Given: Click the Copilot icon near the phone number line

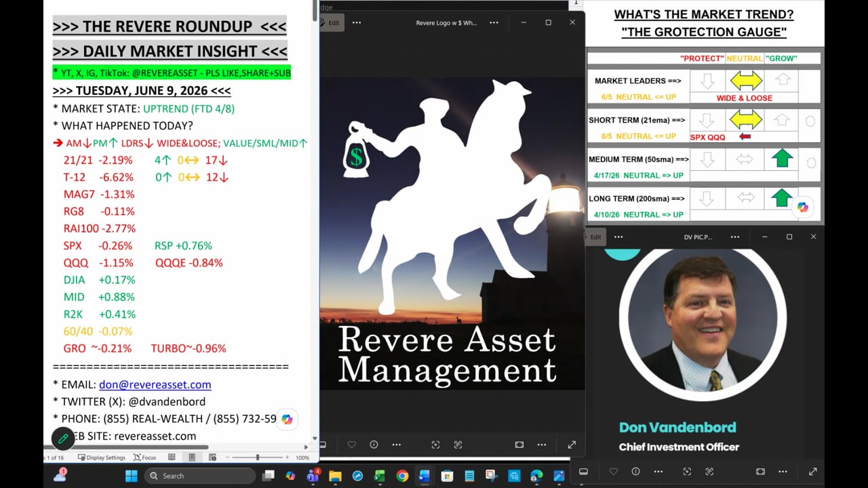Looking at the screenshot, I should tap(287, 420).
